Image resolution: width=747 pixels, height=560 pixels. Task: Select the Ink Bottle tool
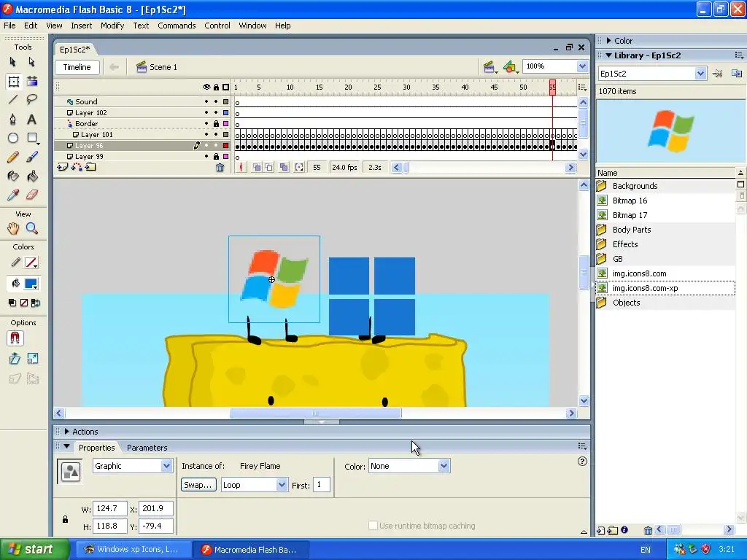tap(13, 176)
